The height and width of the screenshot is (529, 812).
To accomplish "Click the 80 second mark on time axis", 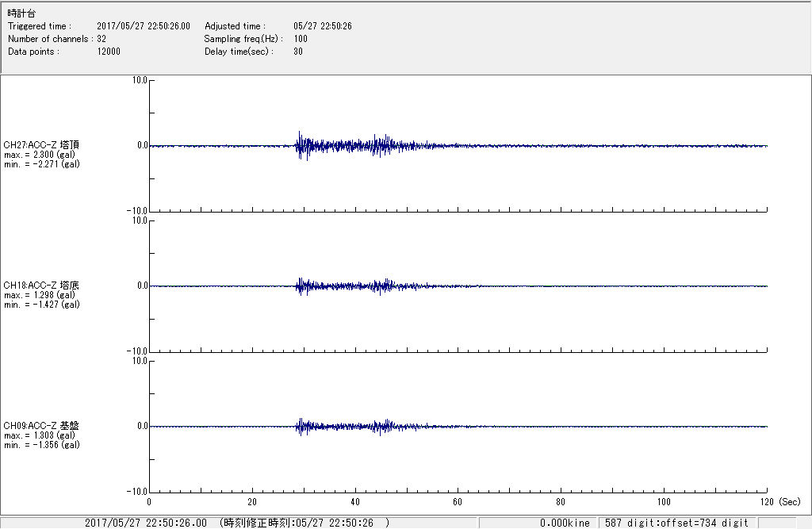I will pos(561,502).
